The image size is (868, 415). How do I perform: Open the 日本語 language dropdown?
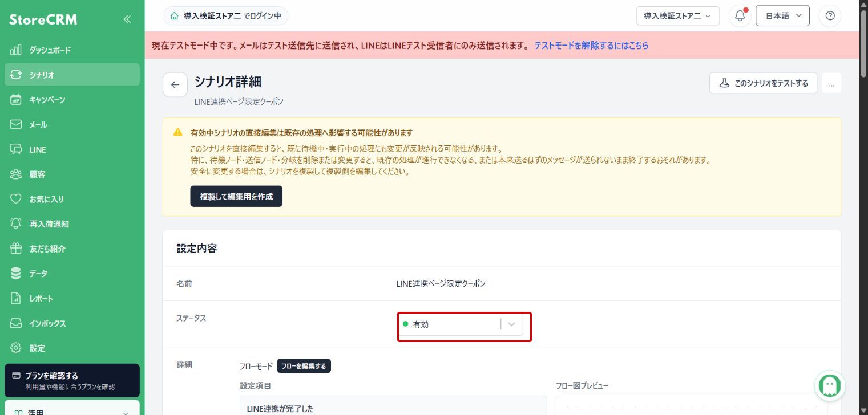[783, 16]
